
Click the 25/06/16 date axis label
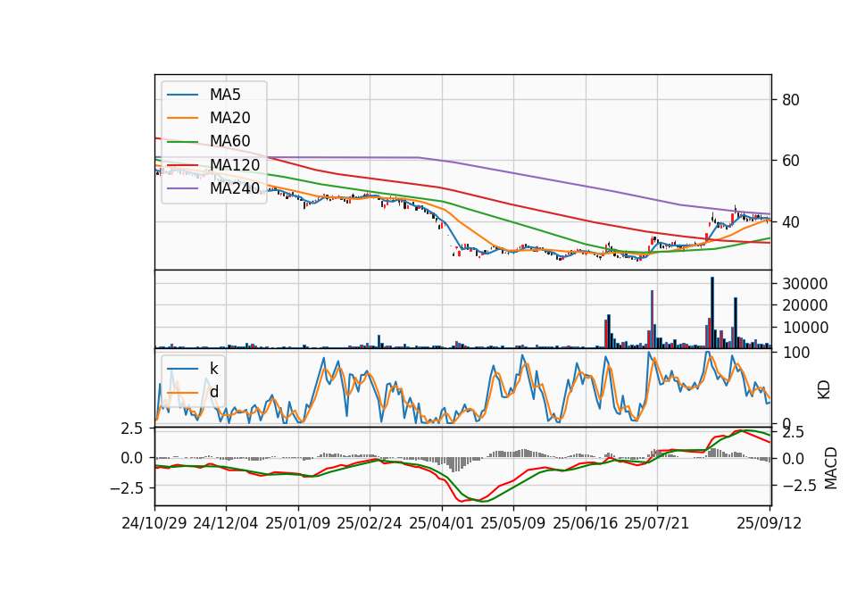tap(586, 523)
